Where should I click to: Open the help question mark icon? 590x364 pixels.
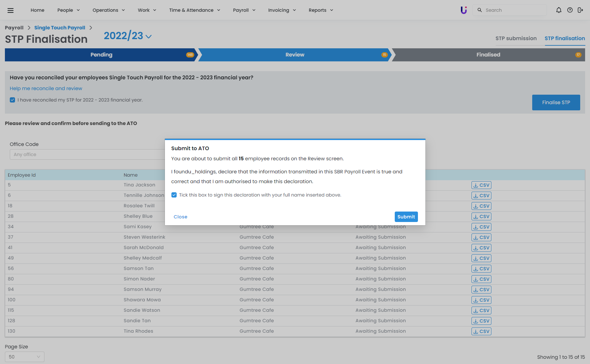click(x=570, y=10)
